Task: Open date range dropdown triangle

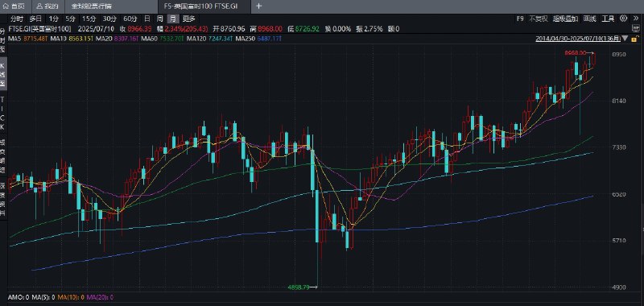Action: [x=625, y=39]
